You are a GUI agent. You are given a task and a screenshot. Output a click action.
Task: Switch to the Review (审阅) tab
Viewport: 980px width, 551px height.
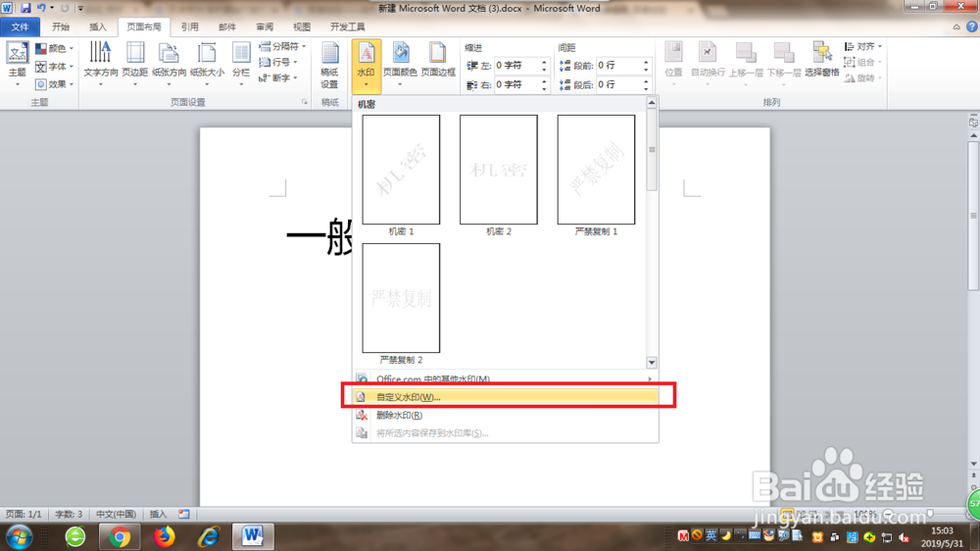click(x=265, y=26)
